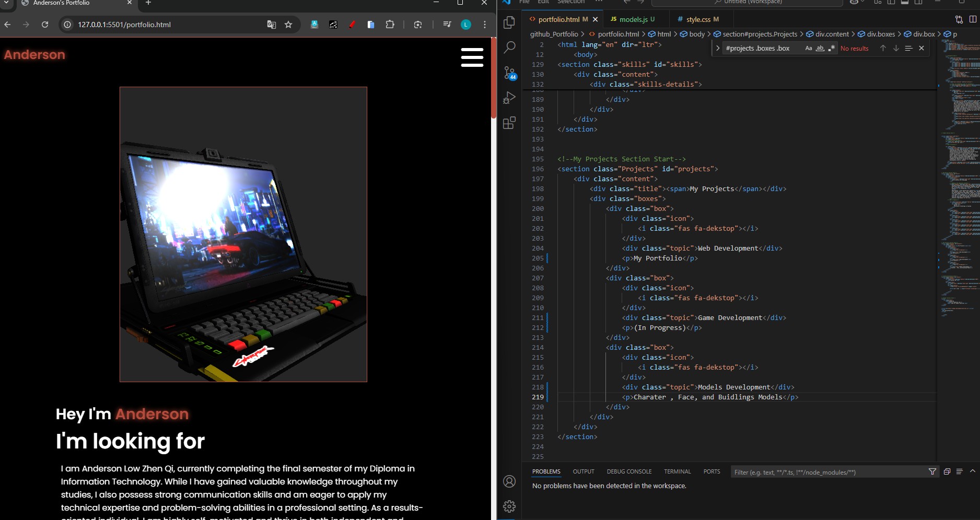Bookmark this page with the star icon
Viewport: 980px width, 520px height.
click(288, 25)
